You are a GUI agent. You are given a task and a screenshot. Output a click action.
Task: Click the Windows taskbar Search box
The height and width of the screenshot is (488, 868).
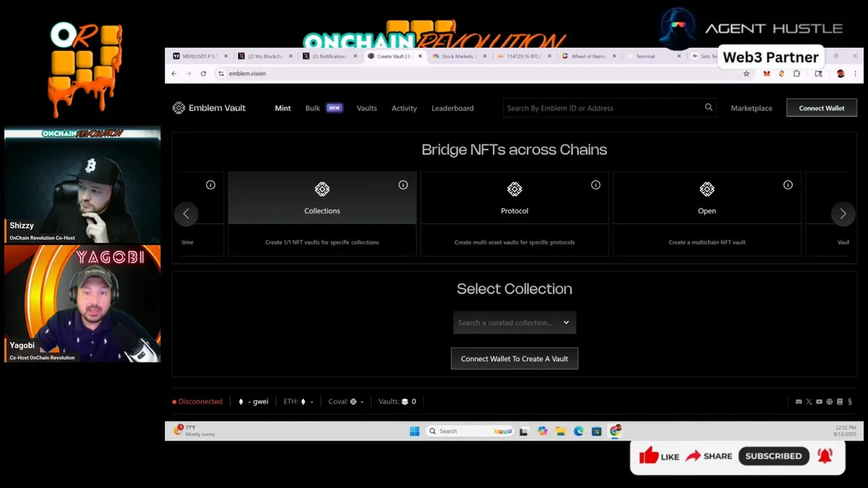[469, 431]
